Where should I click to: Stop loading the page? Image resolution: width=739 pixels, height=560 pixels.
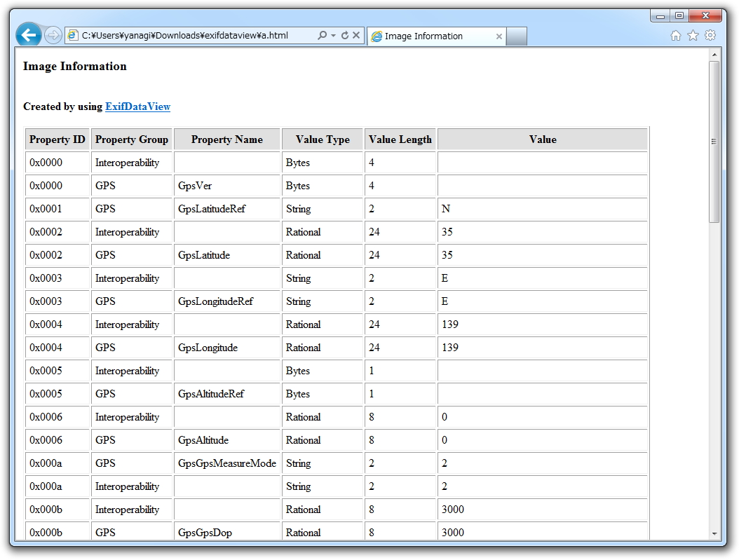[x=355, y=36]
